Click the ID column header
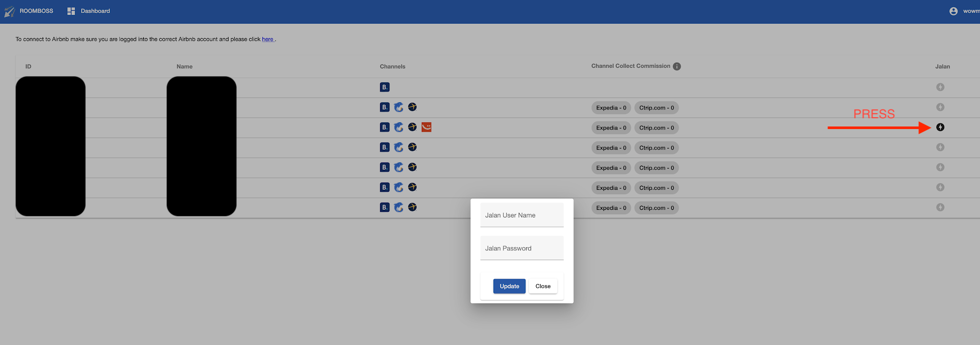980x345 pixels. tap(28, 66)
